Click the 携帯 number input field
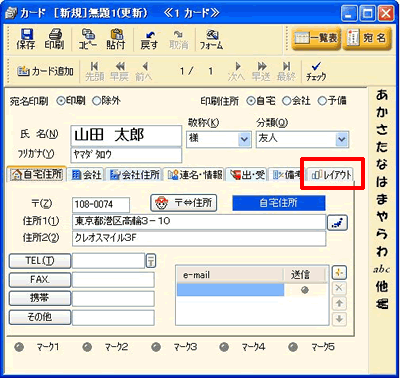 pyautogui.click(x=113, y=299)
